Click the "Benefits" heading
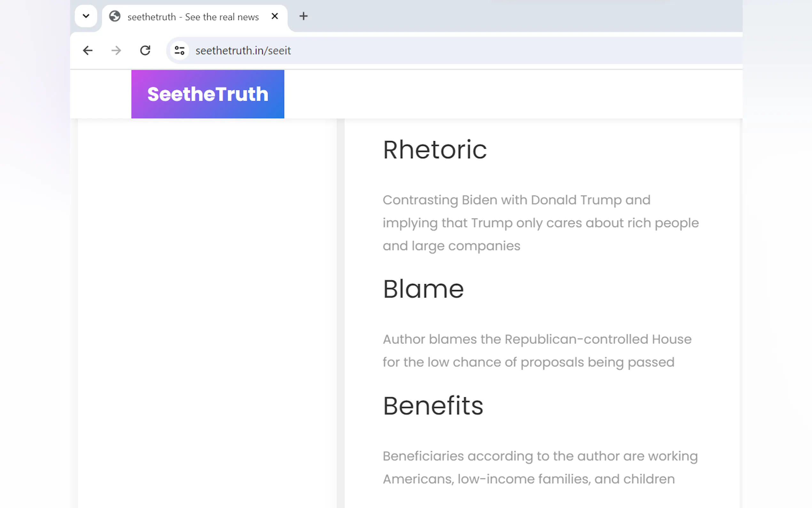 point(433,406)
